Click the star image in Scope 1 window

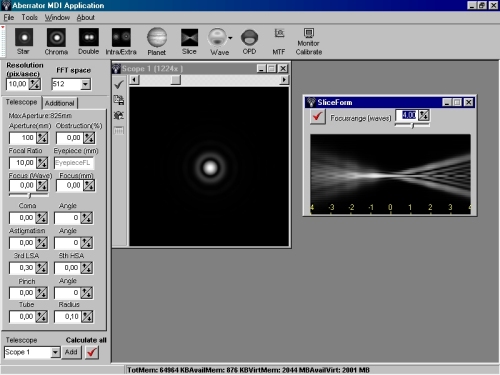click(209, 167)
